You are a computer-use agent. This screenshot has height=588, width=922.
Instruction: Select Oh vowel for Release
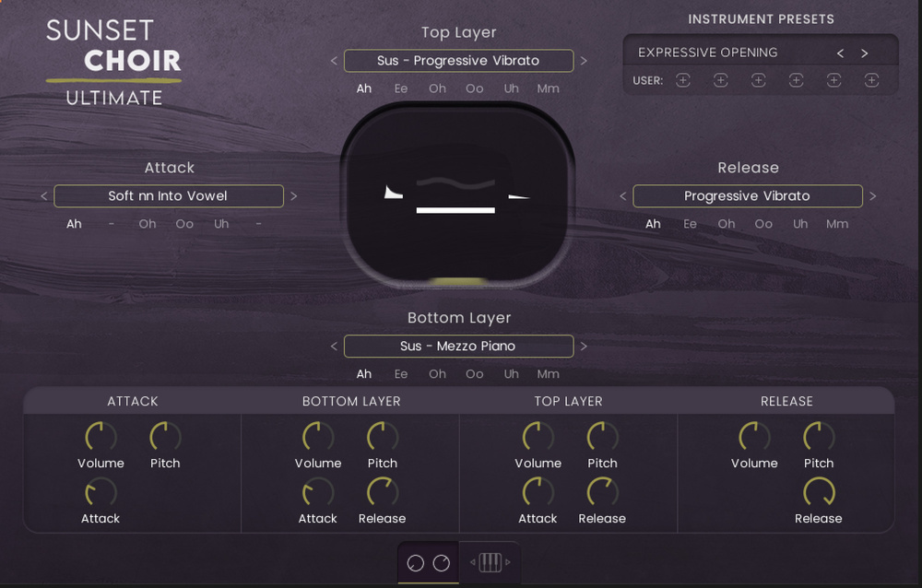coord(727,224)
